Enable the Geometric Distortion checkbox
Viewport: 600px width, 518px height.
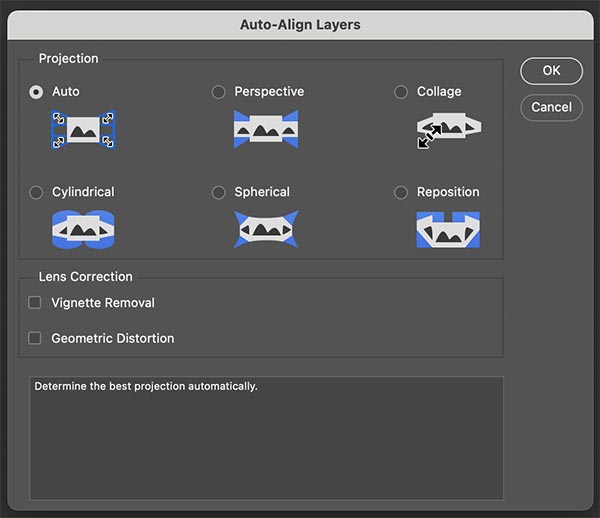point(34,338)
